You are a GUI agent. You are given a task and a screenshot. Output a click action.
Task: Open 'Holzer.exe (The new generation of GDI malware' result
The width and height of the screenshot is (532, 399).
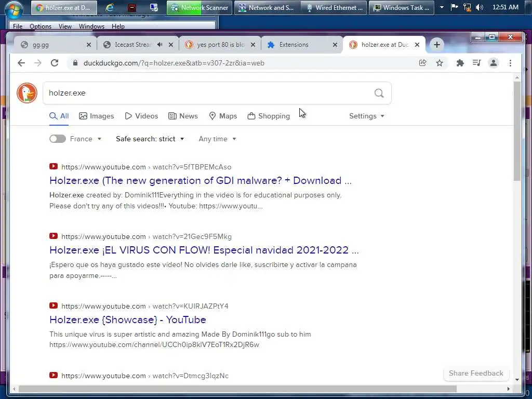click(200, 180)
